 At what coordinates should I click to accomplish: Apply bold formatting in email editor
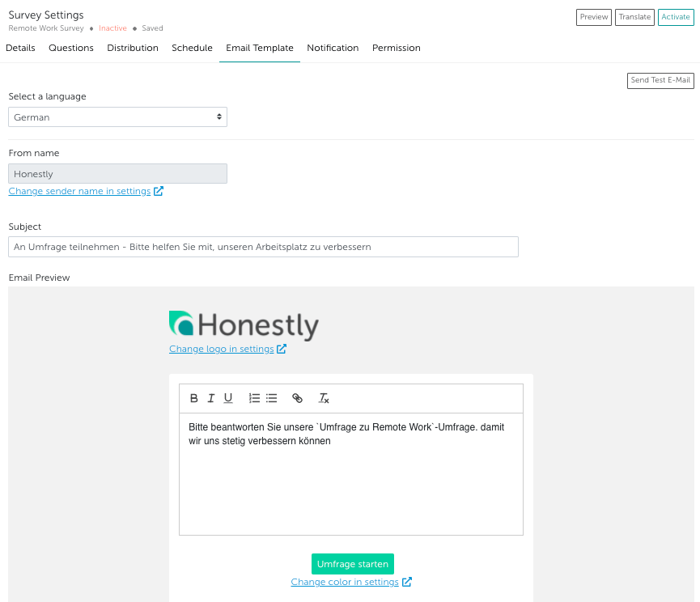click(193, 398)
